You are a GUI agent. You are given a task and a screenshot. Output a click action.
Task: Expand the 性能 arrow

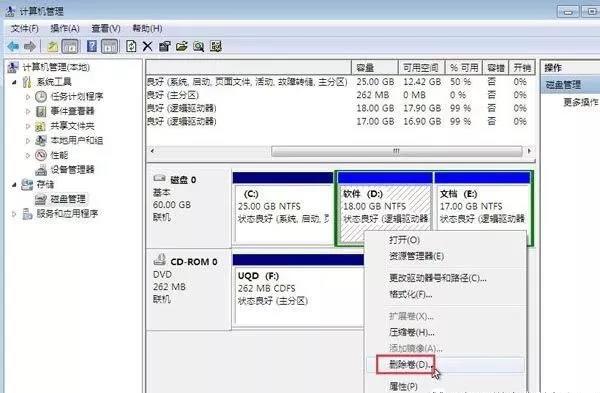28,155
